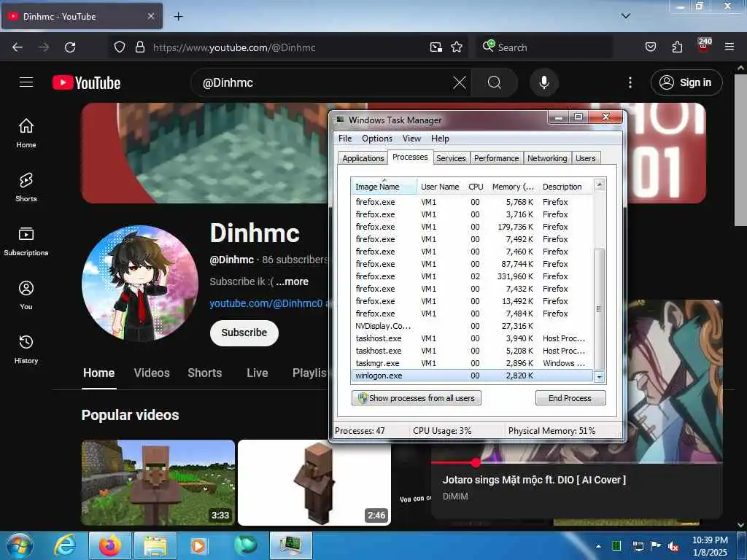Bookmark this page with the star icon

click(457, 47)
